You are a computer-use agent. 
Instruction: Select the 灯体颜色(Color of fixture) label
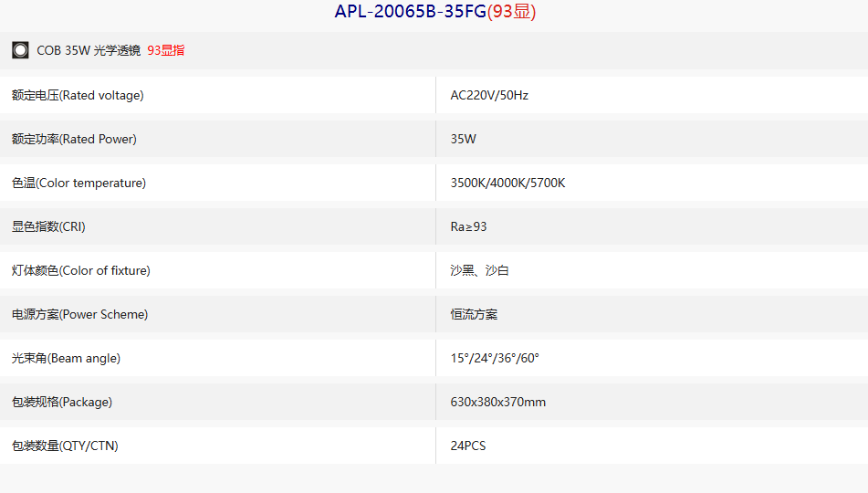pos(81,270)
